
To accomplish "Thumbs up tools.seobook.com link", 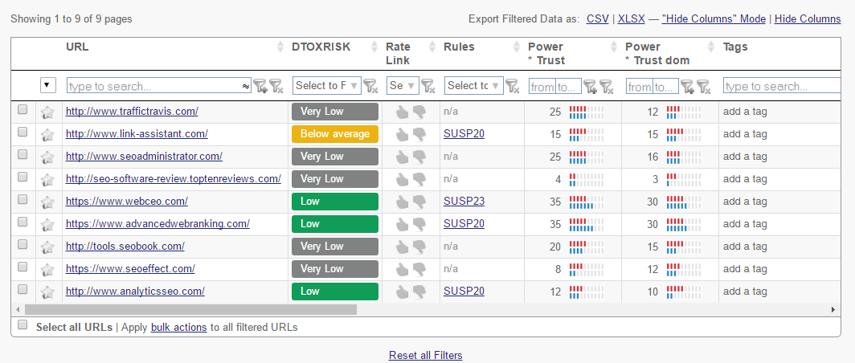I will point(402,246).
